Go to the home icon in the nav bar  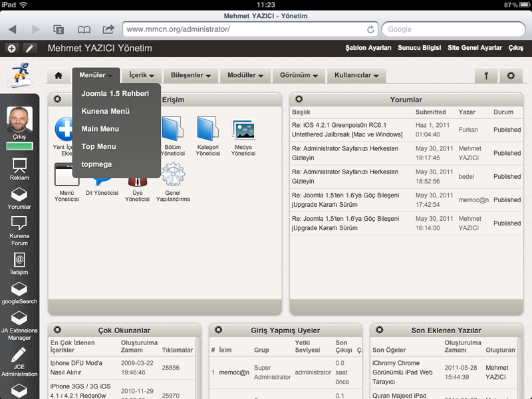(x=59, y=75)
